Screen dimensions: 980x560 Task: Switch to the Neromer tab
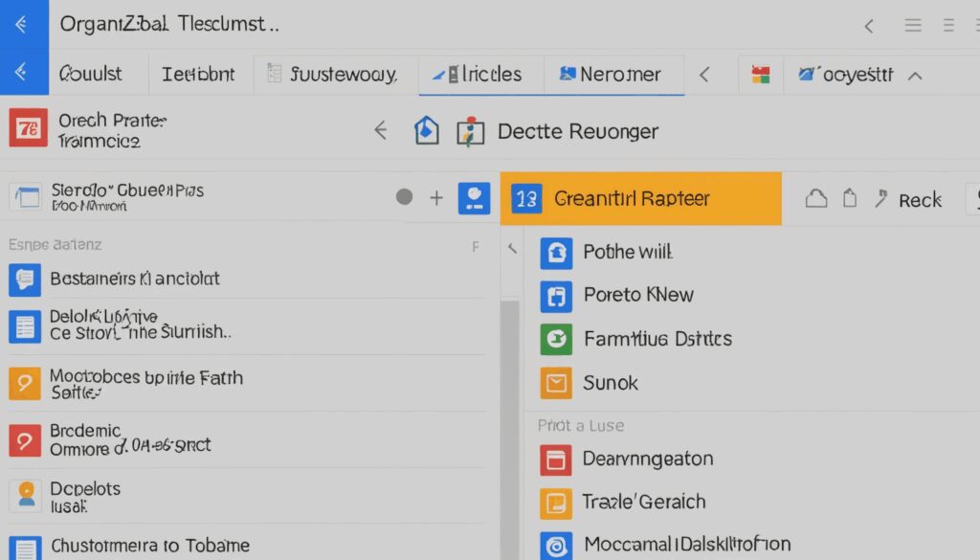(613, 75)
